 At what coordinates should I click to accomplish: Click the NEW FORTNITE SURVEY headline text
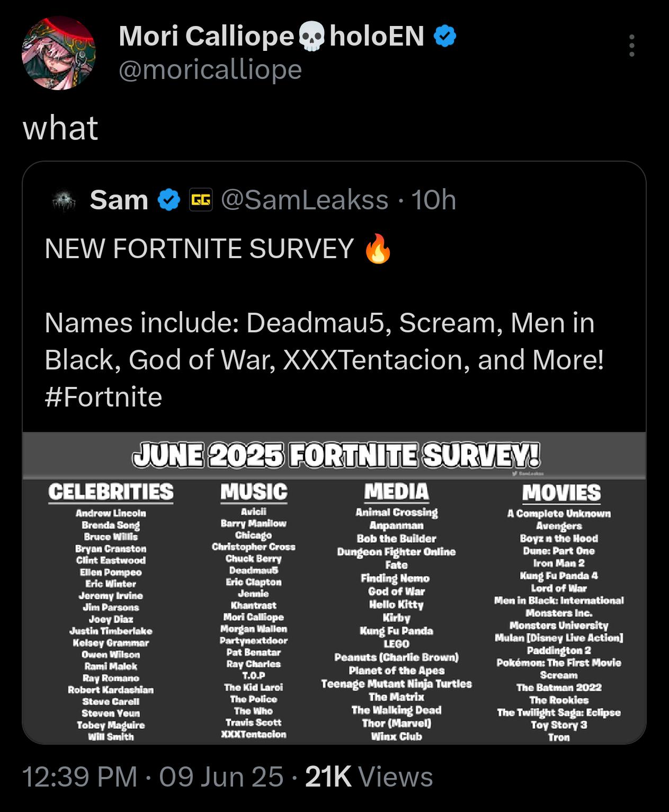pyautogui.click(x=199, y=249)
